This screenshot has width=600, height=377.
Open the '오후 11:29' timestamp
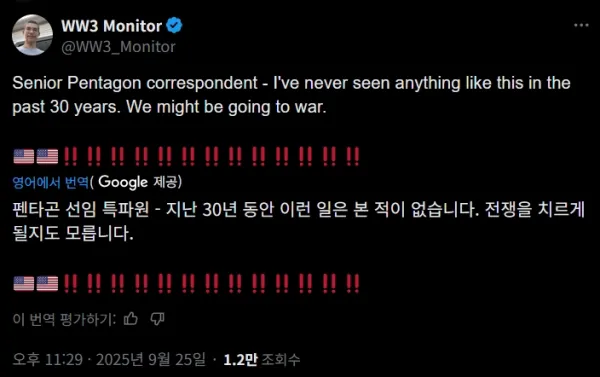point(47,359)
